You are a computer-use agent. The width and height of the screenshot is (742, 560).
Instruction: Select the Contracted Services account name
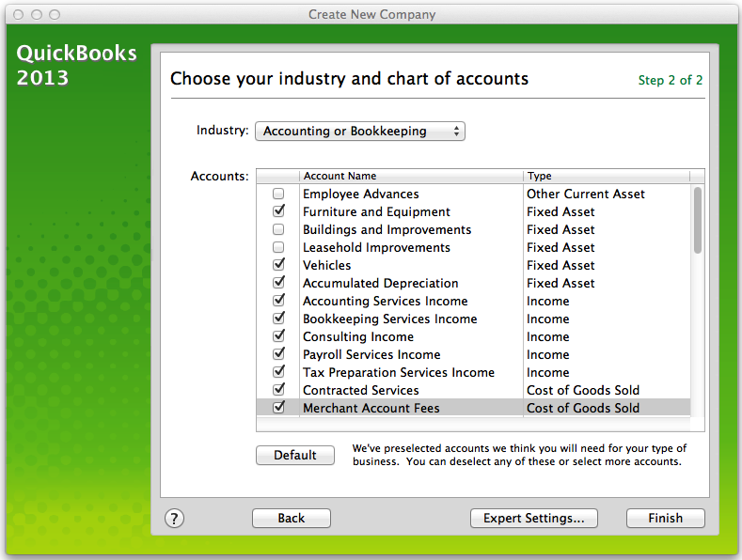pos(360,390)
